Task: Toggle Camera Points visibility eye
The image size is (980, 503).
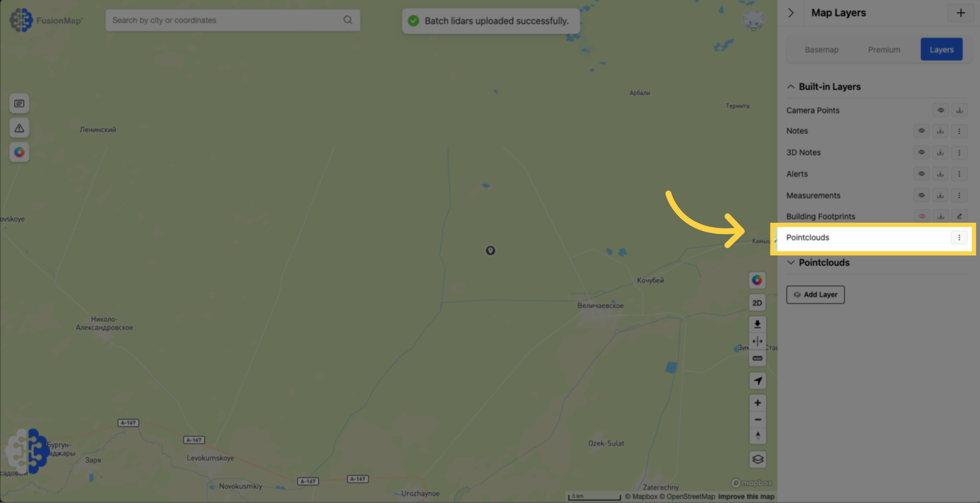Action: click(940, 110)
